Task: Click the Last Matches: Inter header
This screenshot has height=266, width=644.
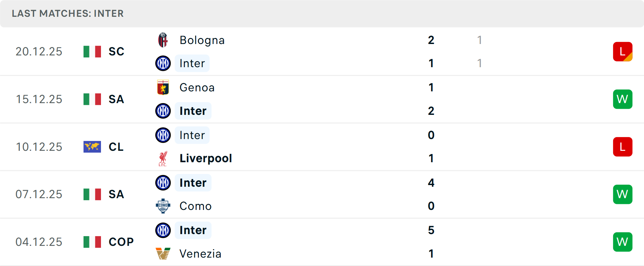Action: pyautogui.click(x=68, y=13)
